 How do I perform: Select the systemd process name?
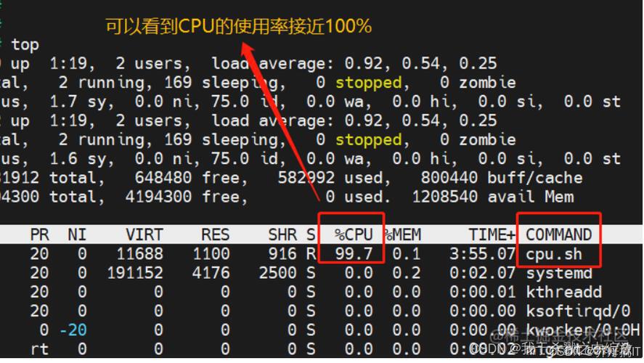click(x=559, y=273)
